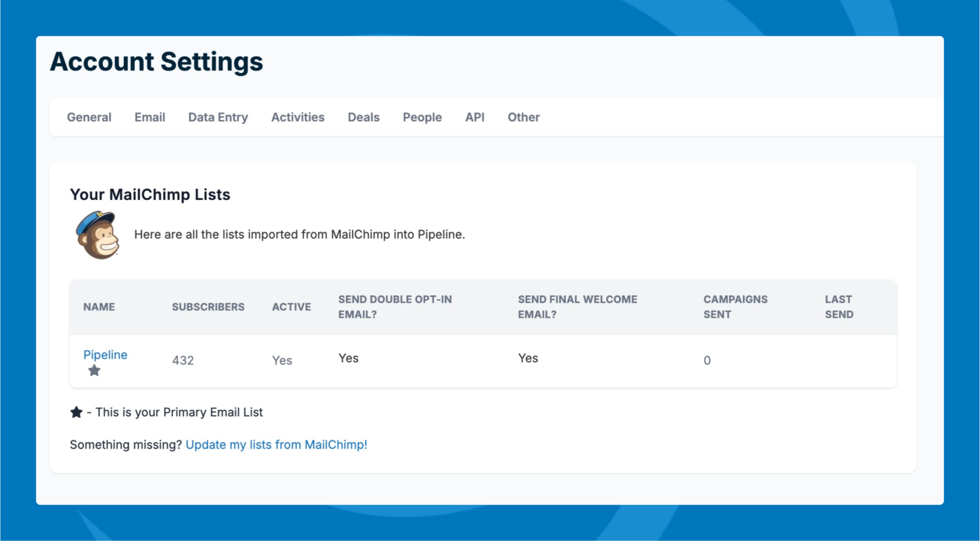This screenshot has width=980, height=541.
Task: Click the 'Something missing?' text
Action: coord(126,445)
